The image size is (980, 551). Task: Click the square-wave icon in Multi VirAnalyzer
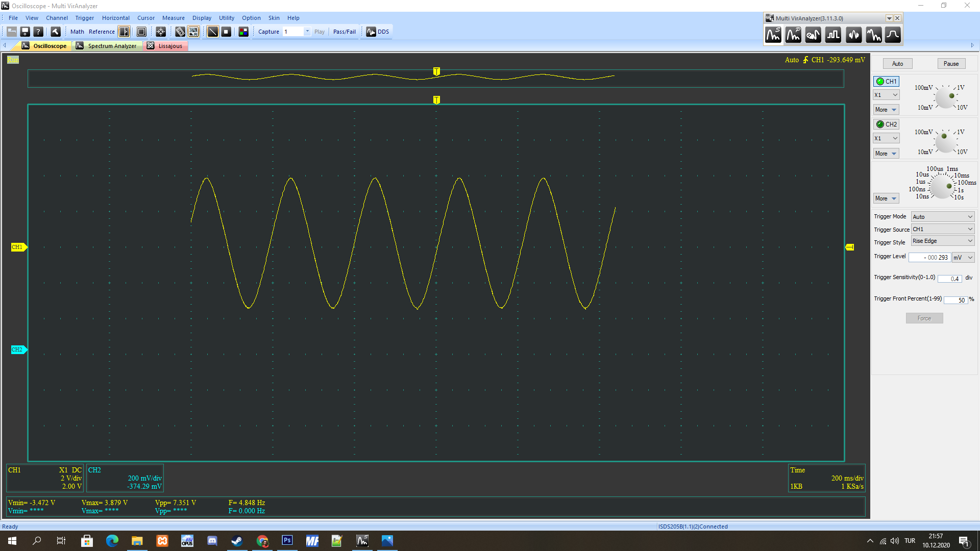click(x=833, y=35)
